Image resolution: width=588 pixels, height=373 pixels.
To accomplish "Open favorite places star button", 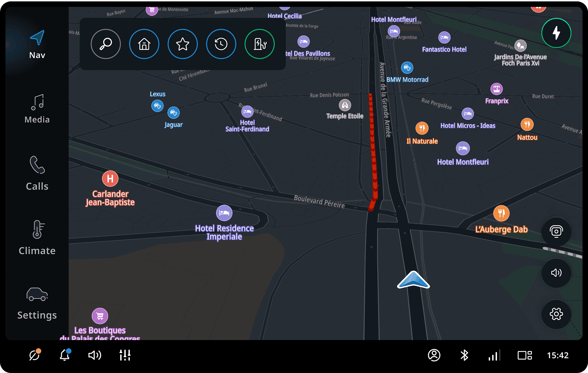I will (x=183, y=44).
